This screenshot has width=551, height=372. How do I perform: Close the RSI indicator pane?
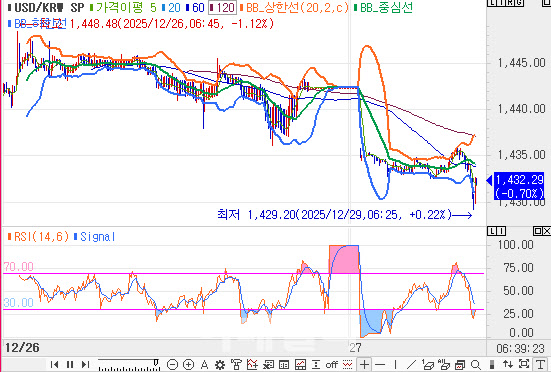(x=546, y=231)
